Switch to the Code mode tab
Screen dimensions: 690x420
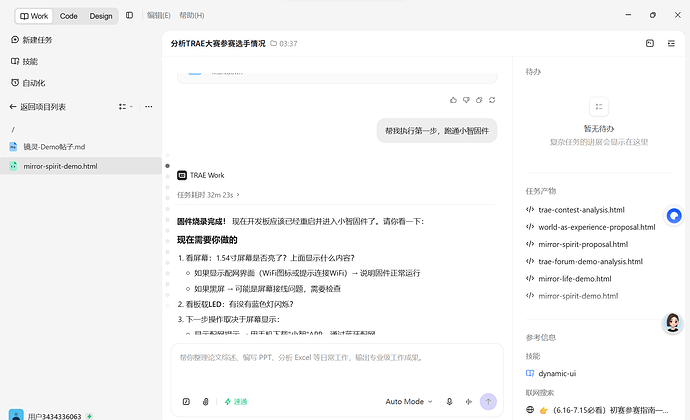click(x=69, y=16)
